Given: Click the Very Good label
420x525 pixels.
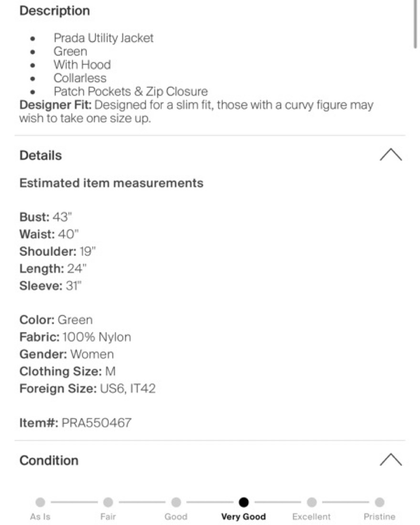Looking at the screenshot, I should (243, 516).
